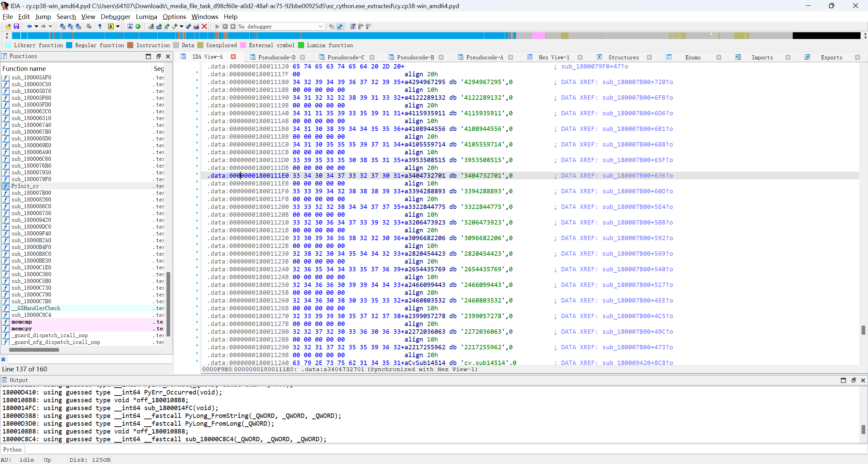This screenshot has width=868, height=464.
Task: Follow xref link sub_180007B00+636
Action: tap(638, 176)
